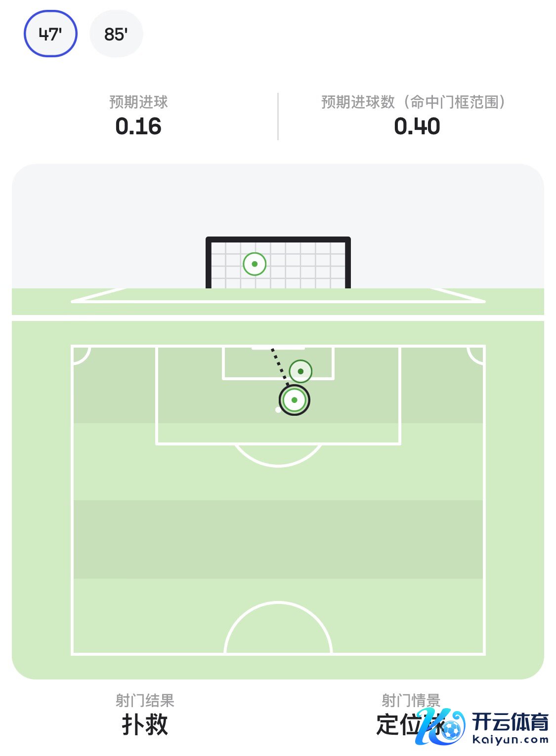The width and height of the screenshot is (556, 756).
Task: Click the 预期进球数（命中门框范围）label
Action: click(x=413, y=102)
